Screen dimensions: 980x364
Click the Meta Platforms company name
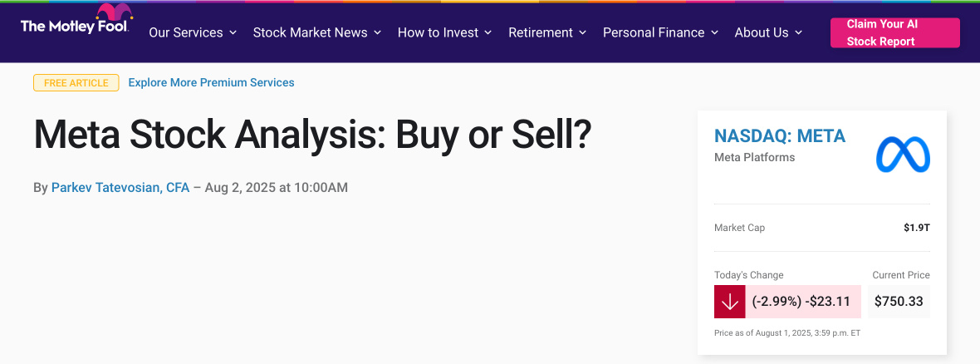click(x=754, y=158)
